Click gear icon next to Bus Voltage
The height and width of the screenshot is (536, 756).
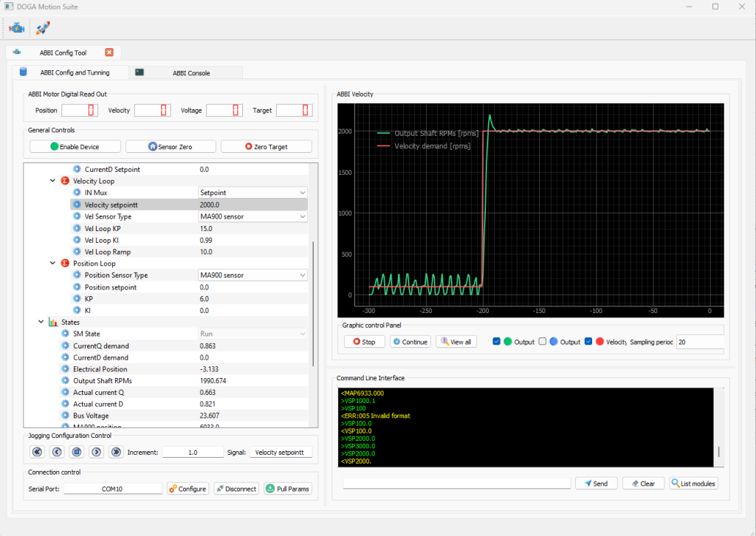click(x=65, y=416)
